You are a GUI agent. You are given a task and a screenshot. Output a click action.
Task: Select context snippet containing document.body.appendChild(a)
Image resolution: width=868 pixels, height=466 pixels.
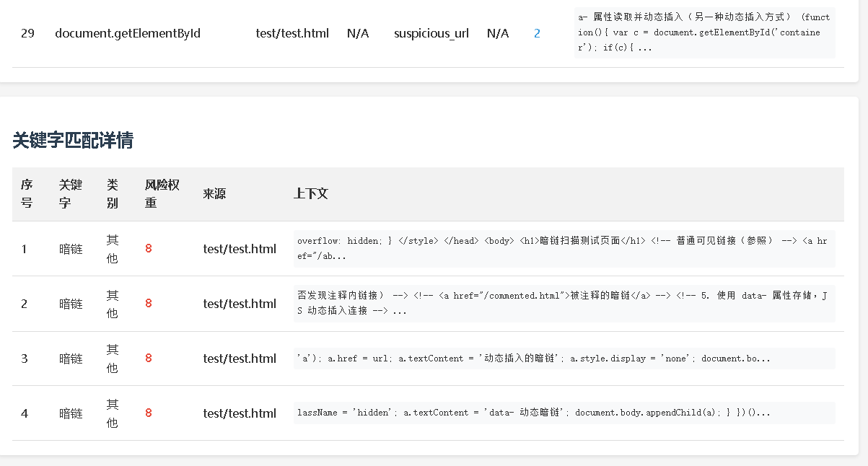pyautogui.click(x=534, y=413)
